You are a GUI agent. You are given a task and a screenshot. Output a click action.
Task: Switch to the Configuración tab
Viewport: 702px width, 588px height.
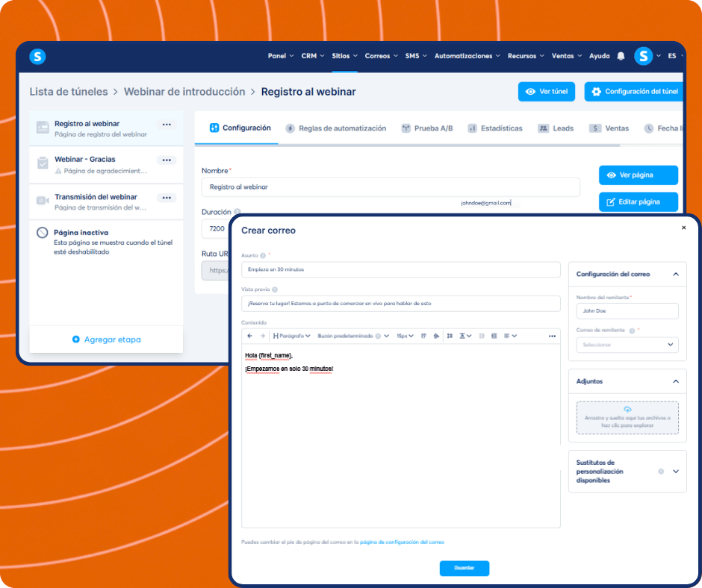pyautogui.click(x=240, y=128)
